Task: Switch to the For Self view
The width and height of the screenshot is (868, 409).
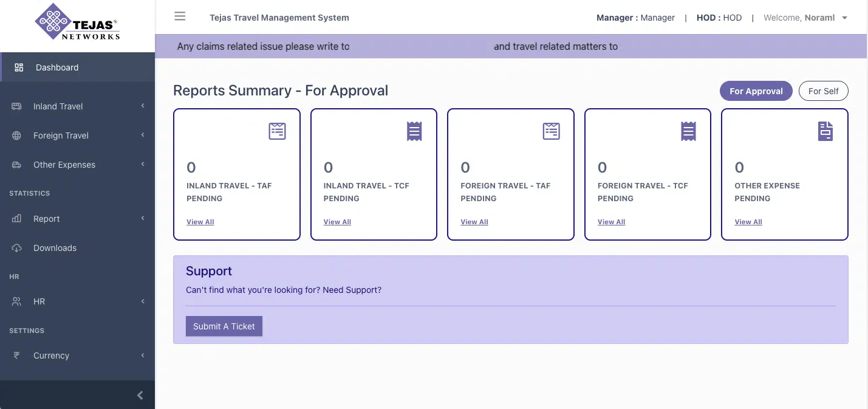Action: click(823, 91)
